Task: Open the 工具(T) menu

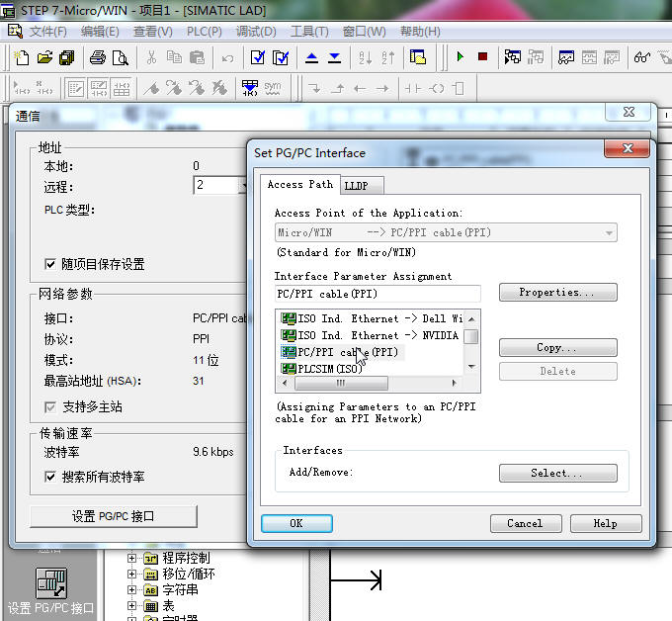Action: point(309,32)
